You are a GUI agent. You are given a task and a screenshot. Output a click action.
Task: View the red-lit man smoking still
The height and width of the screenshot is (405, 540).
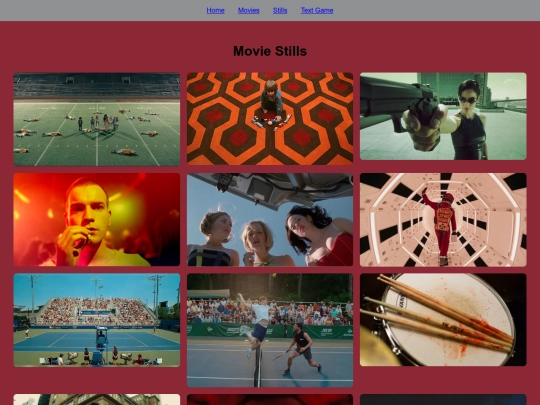pos(97,219)
